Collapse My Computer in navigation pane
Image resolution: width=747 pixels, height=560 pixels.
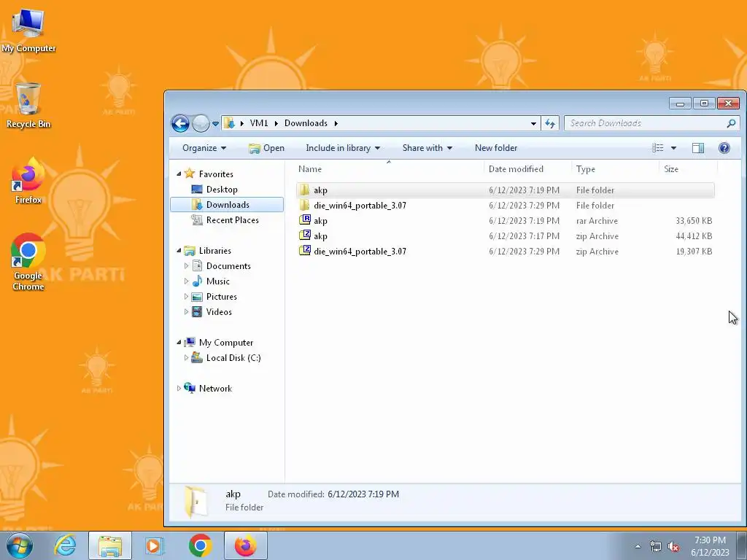click(x=179, y=343)
